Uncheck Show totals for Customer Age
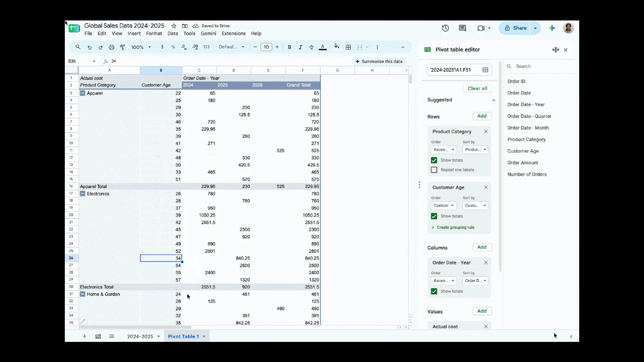The image size is (644, 362). click(x=434, y=216)
